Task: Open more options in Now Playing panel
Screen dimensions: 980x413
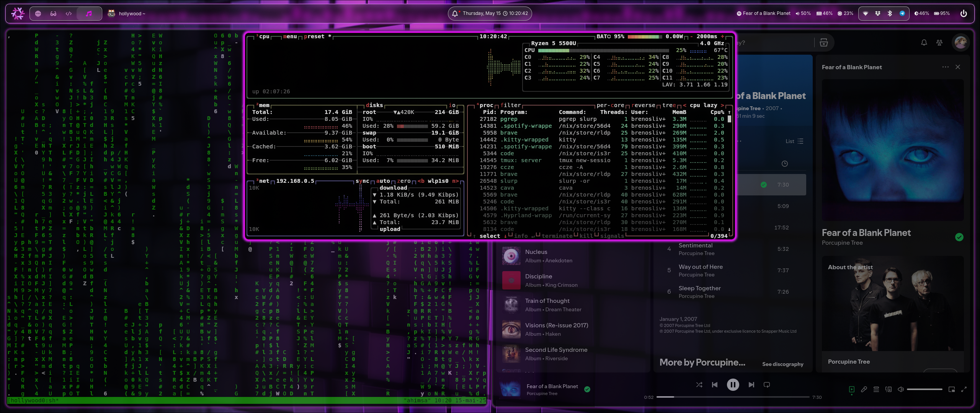Action: click(946, 67)
